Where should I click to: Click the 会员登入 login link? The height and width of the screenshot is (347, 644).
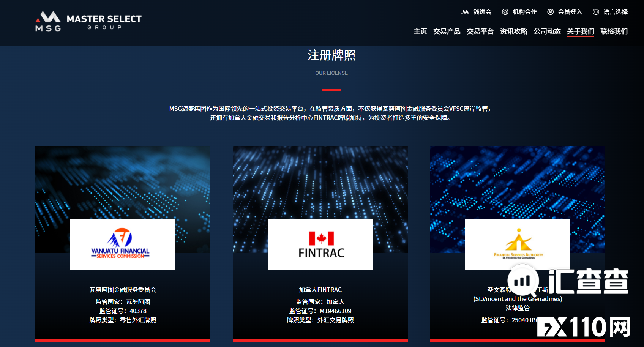point(570,12)
